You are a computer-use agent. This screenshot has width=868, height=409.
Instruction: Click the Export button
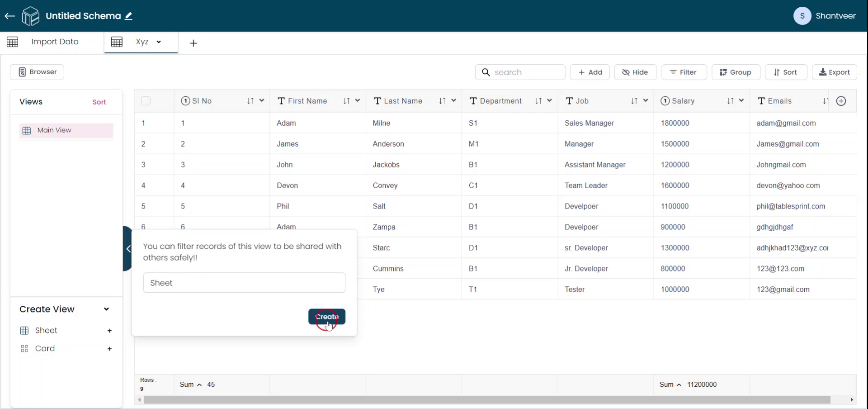[x=834, y=72]
